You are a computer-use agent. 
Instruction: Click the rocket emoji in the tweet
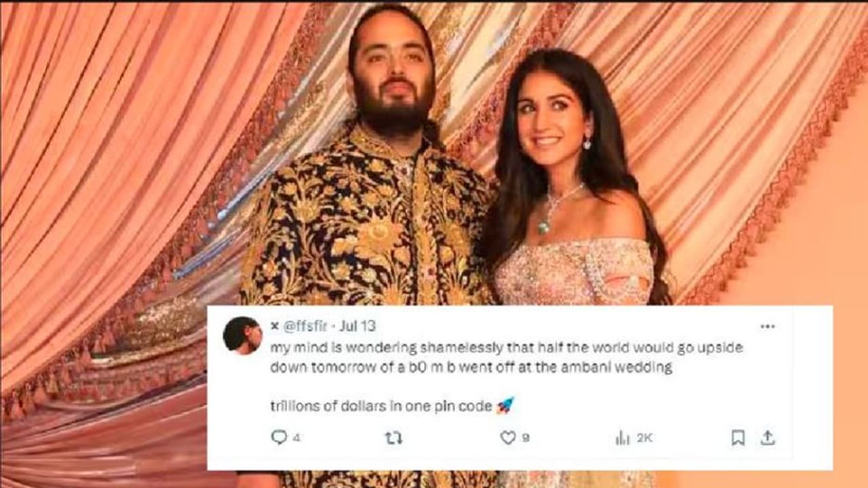click(505, 406)
